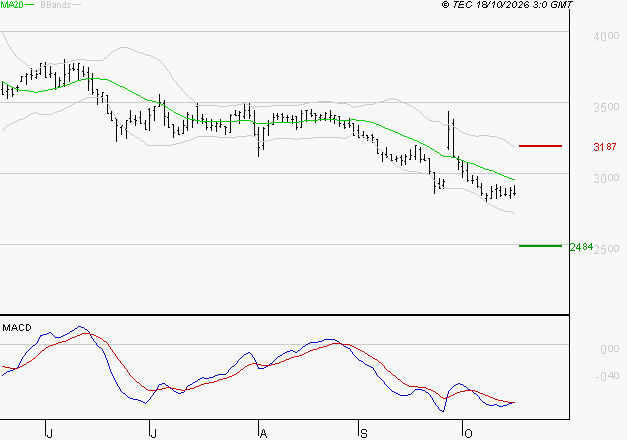Click the S month label on the time axis
Viewport: 627px width, 440px height.
coord(363,434)
